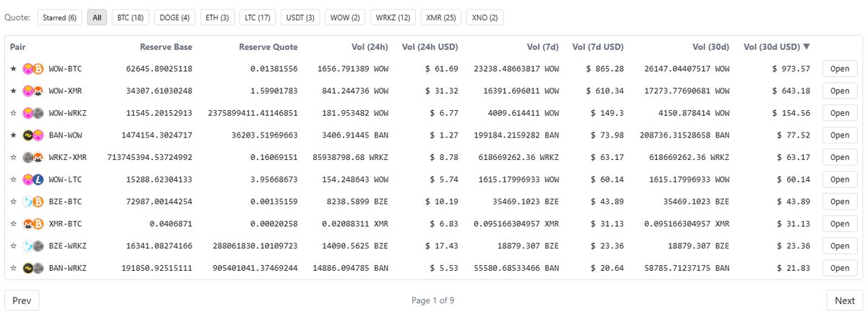Open the BAN-WOW pair
This screenshot has width=868, height=315.
[840, 135]
